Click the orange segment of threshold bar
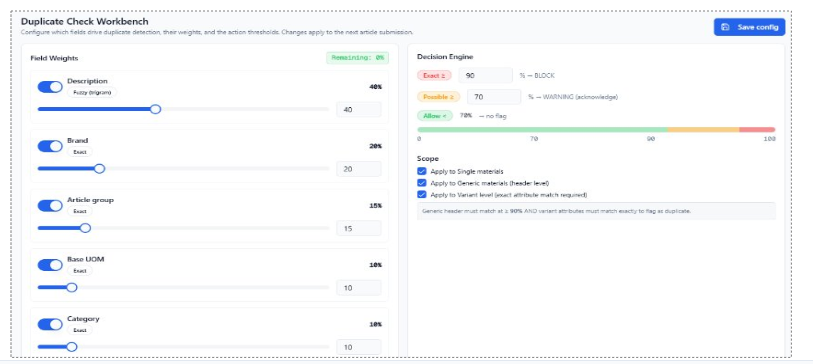Screen dimensions: 813x364 (704, 130)
